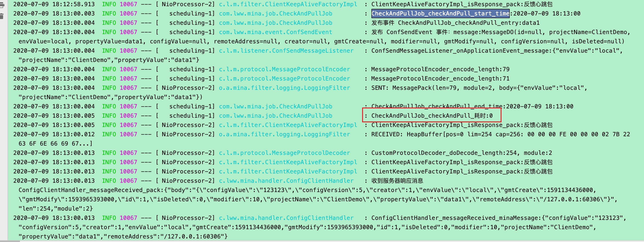Click the horizontal scrollbar thumb at the bottom
Screen dimensions: 644x242
(10, 241)
